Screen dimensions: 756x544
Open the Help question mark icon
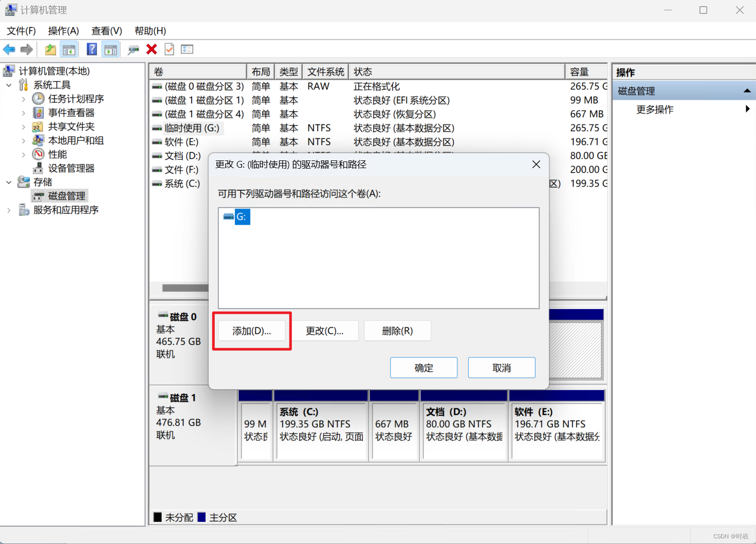click(92, 49)
